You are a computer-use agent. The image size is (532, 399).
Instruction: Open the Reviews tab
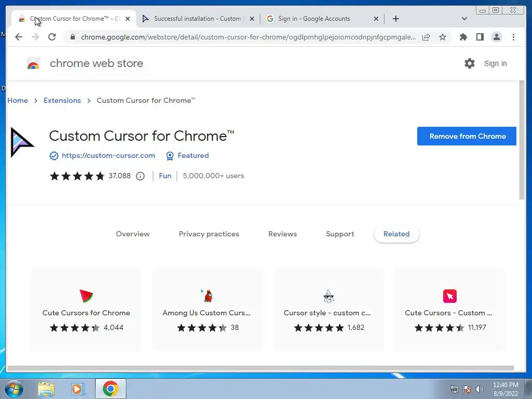(283, 234)
